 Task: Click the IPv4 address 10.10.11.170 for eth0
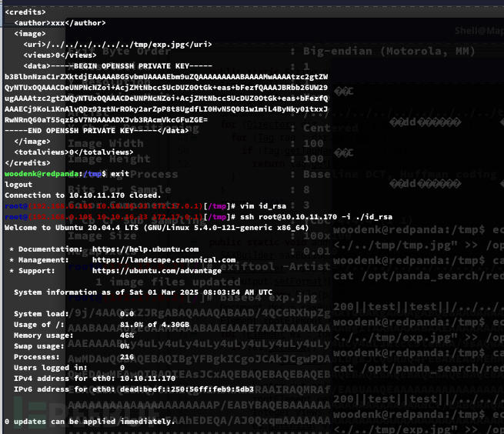coord(148,379)
